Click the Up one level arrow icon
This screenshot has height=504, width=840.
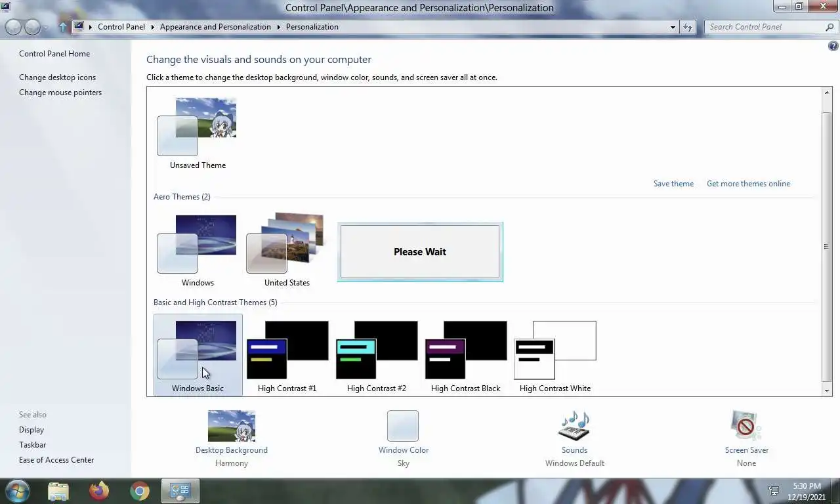(63, 27)
